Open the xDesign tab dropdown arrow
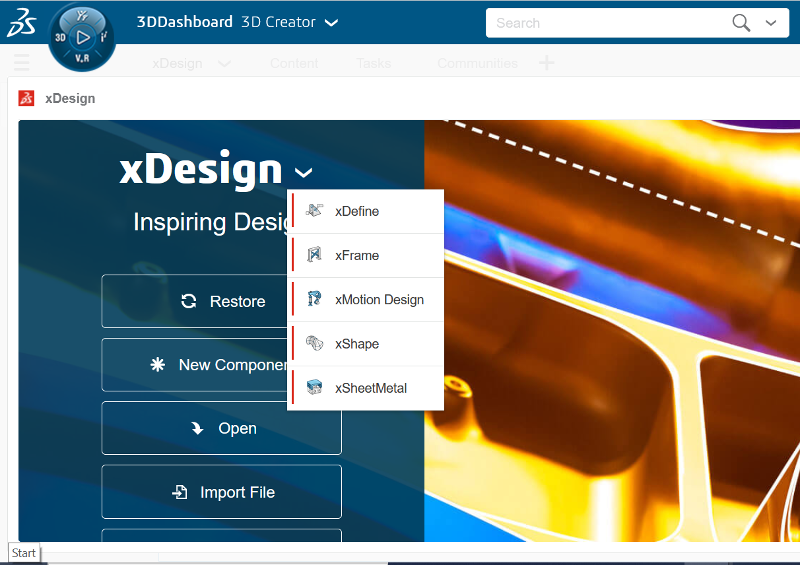 coord(224,64)
